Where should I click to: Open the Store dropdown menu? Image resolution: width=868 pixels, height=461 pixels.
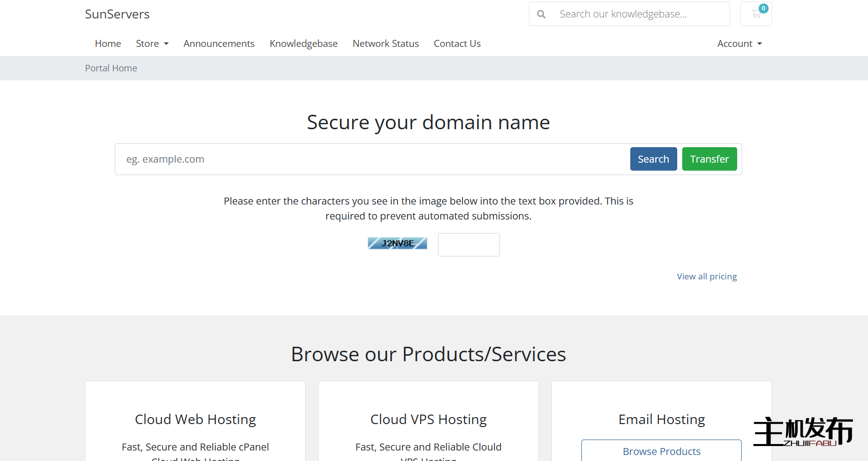[152, 44]
